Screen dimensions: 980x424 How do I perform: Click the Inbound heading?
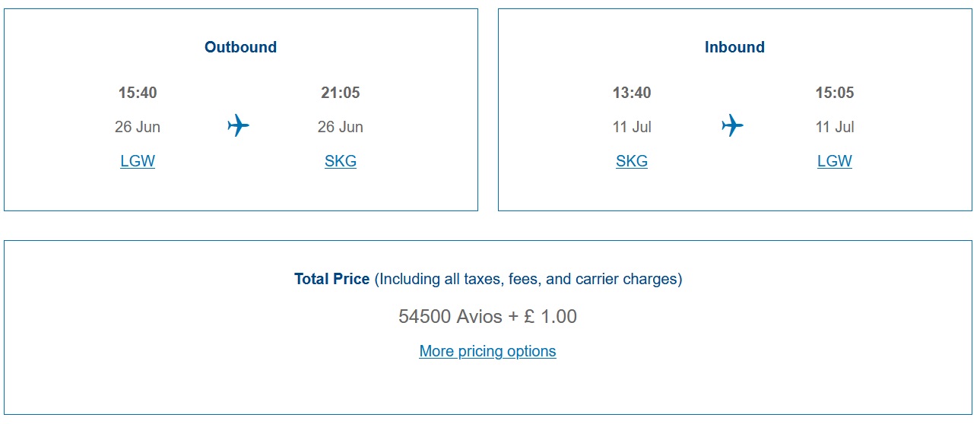(734, 47)
